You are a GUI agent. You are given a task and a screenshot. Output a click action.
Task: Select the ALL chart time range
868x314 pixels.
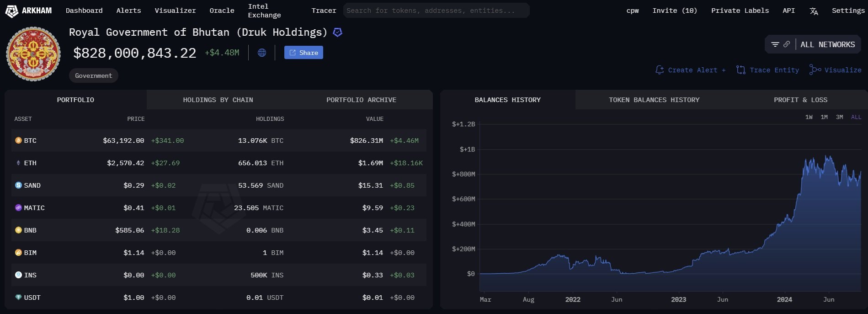point(856,117)
